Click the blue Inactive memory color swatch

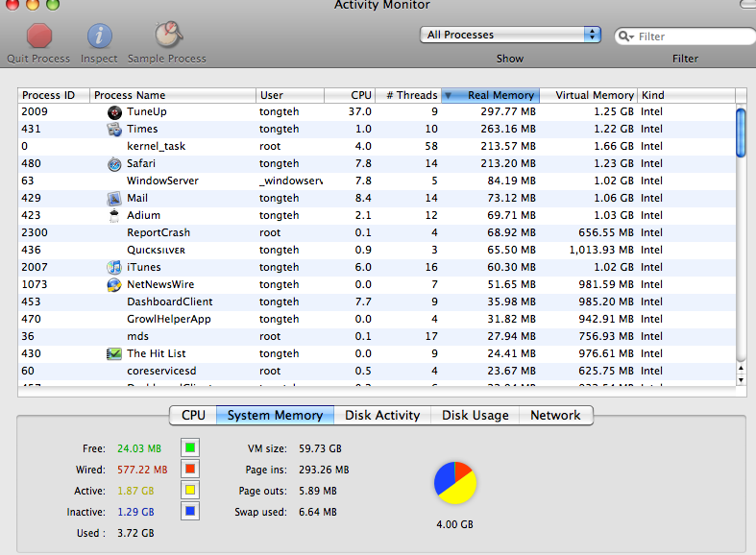(x=190, y=511)
